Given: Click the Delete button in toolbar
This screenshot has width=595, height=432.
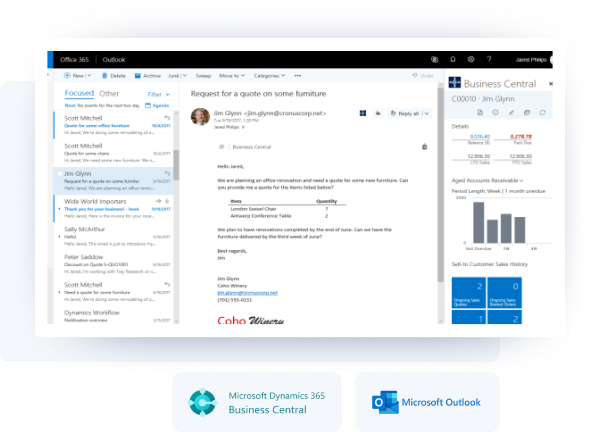Looking at the screenshot, I should (114, 76).
